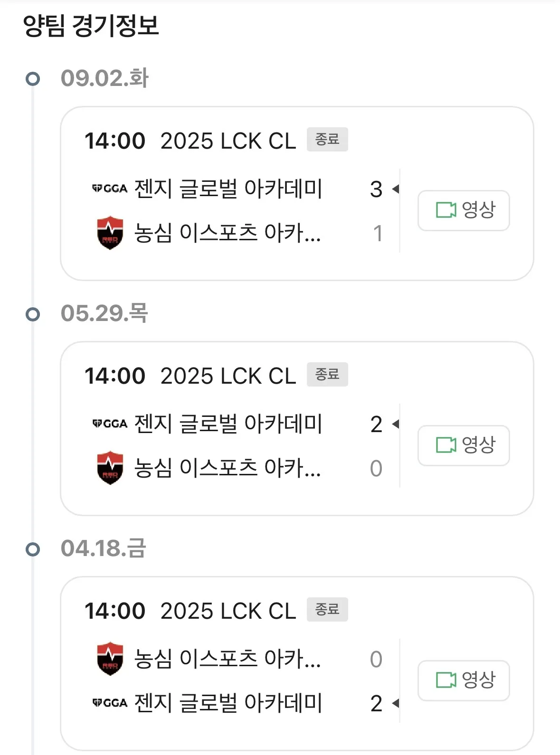Click the Nongshim red shield logo in the 05.29 match
The width and height of the screenshot is (560, 755).
click(110, 468)
